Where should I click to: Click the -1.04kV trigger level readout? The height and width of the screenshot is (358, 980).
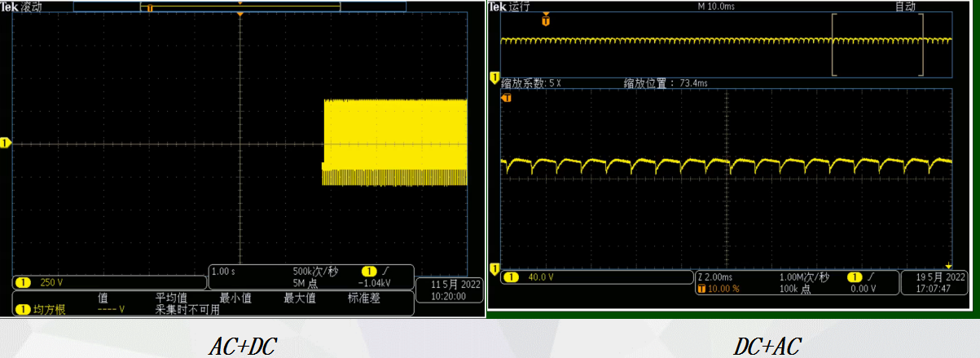click(376, 282)
